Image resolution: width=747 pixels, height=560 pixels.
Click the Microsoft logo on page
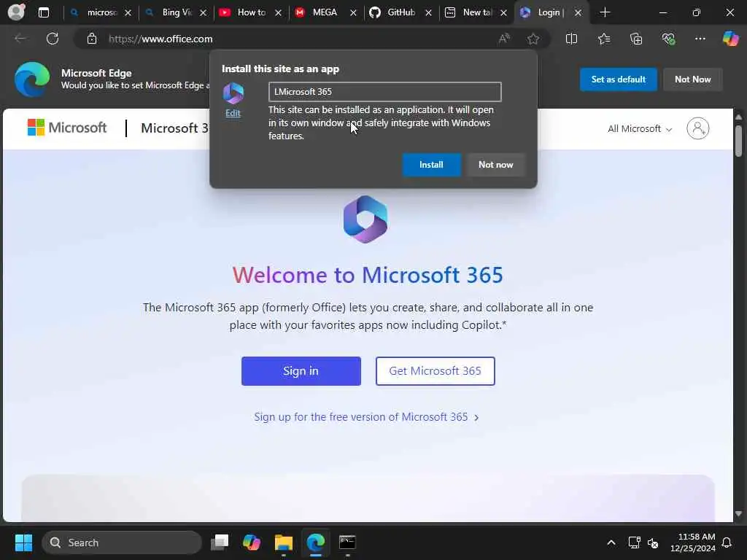tap(66, 128)
